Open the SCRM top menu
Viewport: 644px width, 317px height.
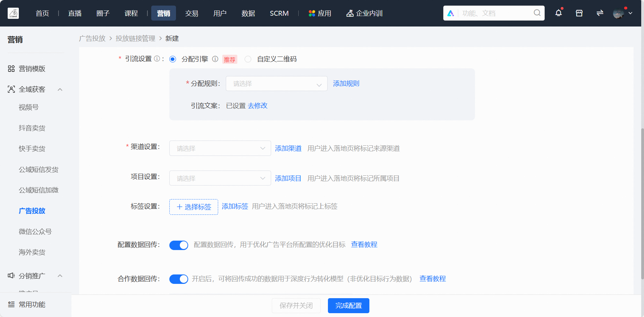pyautogui.click(x=279, y=13)
